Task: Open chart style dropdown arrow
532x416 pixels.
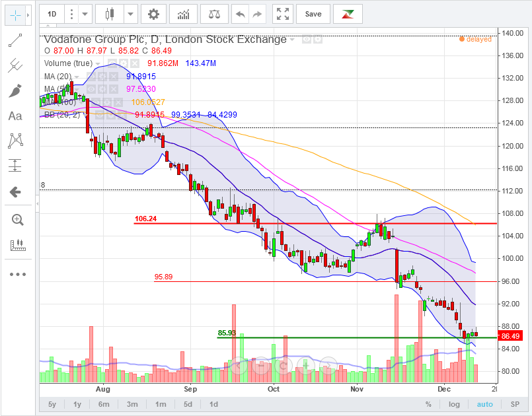Action: [131, 15]
